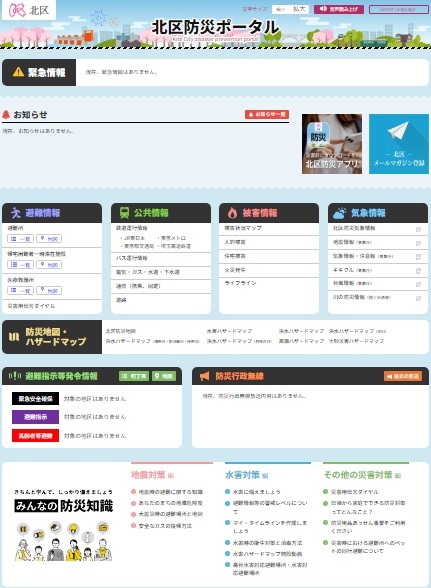
Task: Open the JR東日本 railway link
Action: 134,238
